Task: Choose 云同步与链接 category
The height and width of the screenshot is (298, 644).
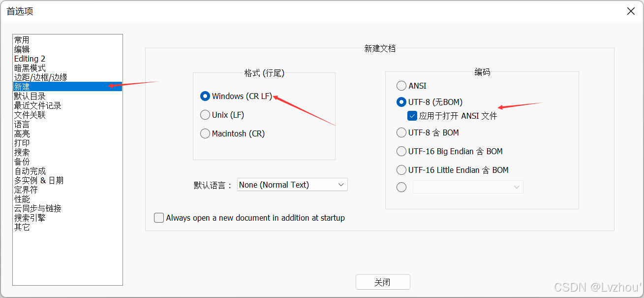Action: [x=67, y=208]
